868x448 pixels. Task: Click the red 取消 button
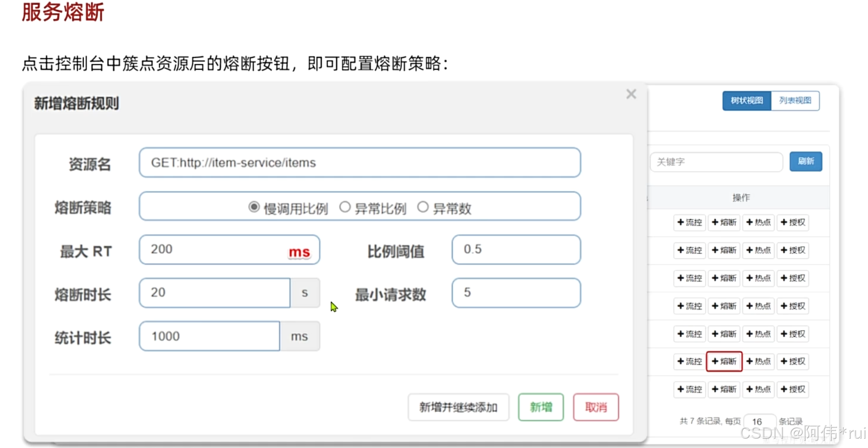(x=596, y=407)
